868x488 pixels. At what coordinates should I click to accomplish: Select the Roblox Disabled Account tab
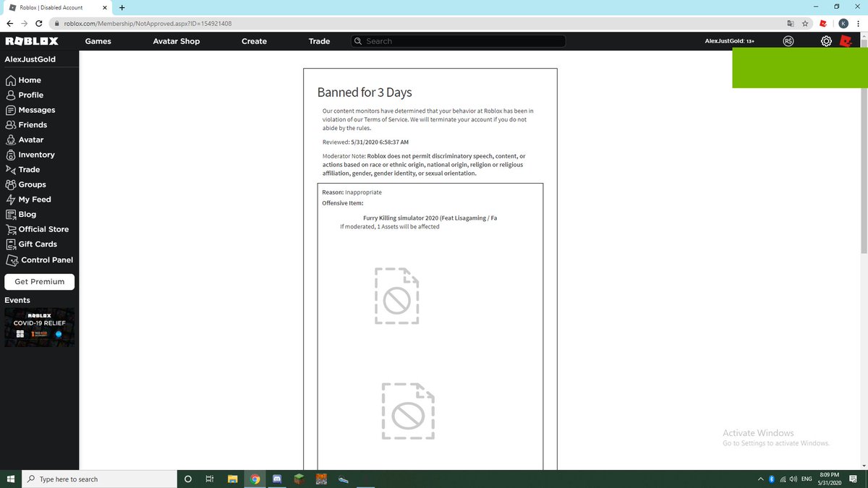click(58, 7)
